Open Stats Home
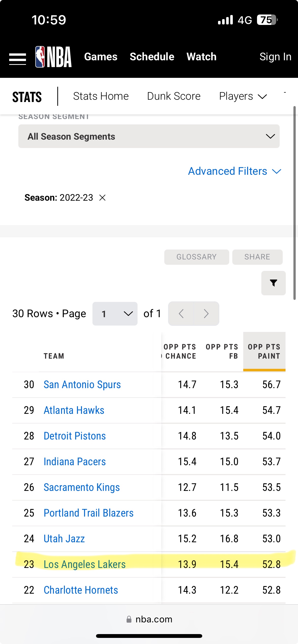The width and height of the screenshot is (298, 644). pyautogui.click(x=101, y=96)
